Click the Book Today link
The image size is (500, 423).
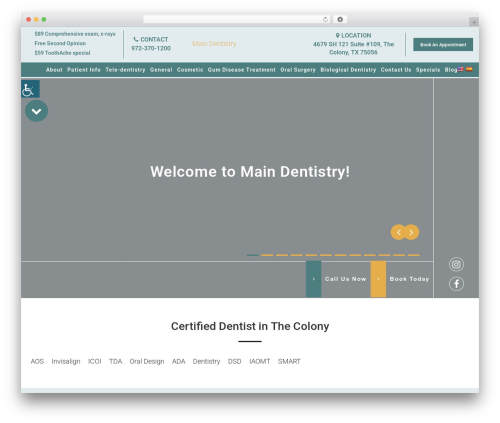[x=409, y=279]
